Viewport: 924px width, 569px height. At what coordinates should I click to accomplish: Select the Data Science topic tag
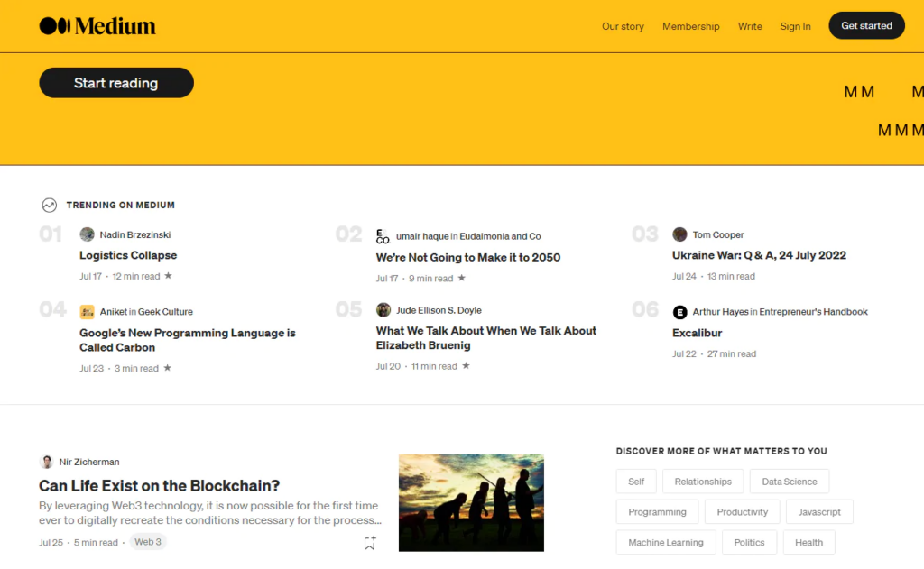789,482
